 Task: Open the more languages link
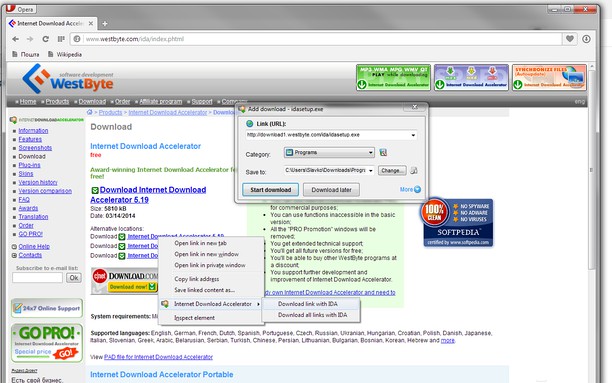pos(447,340)
